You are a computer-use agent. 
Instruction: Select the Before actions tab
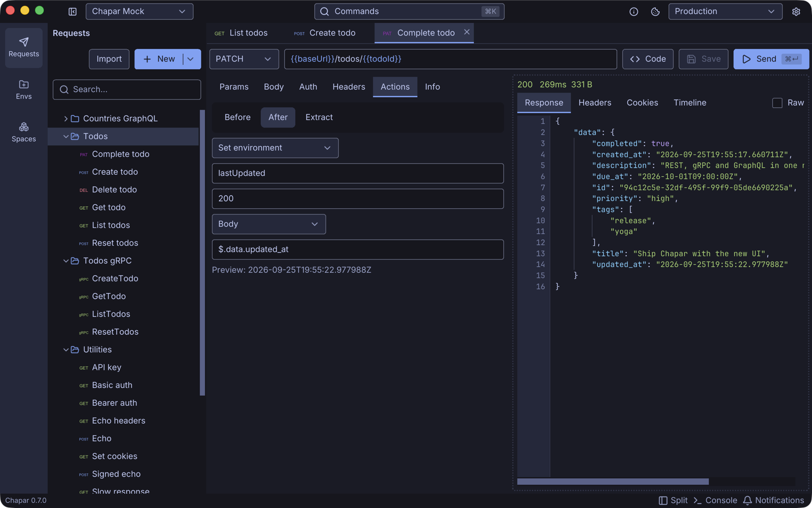click(238, 117)
